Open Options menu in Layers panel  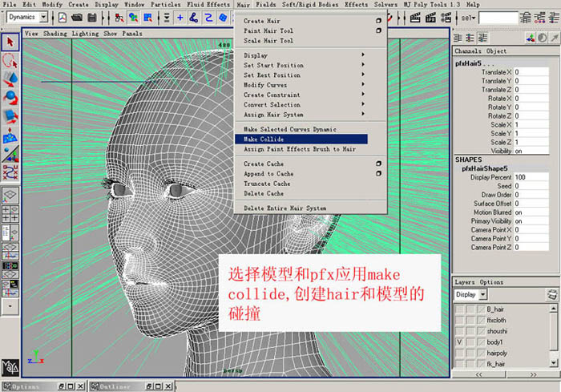click(491, 282)
